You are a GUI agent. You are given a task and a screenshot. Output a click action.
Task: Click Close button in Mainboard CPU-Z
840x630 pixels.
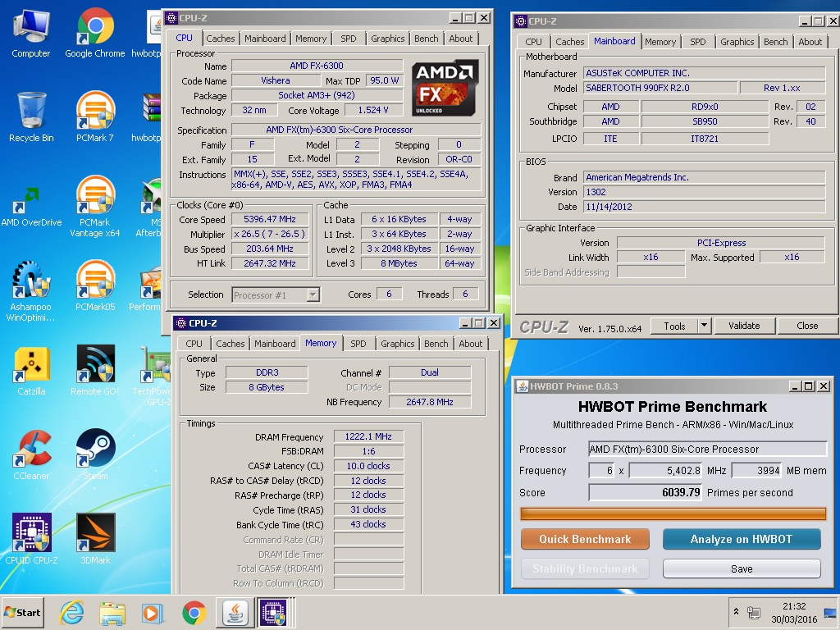(807, 326)
